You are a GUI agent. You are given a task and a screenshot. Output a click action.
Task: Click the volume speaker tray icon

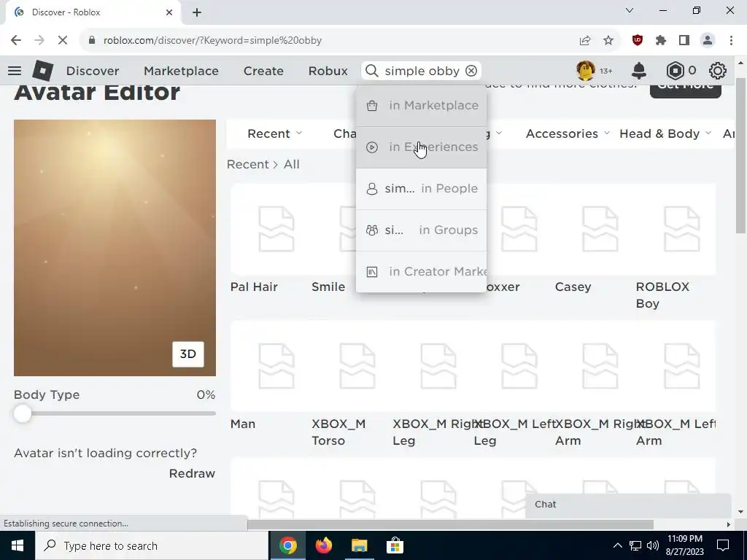point(653,545)
